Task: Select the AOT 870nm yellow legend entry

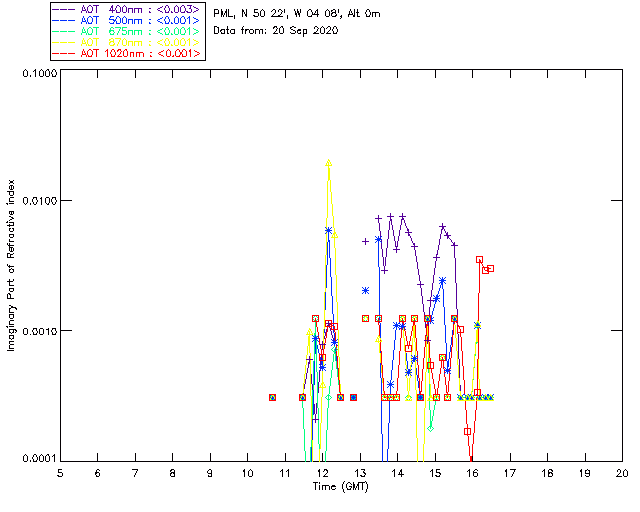Action: (127, 42)
